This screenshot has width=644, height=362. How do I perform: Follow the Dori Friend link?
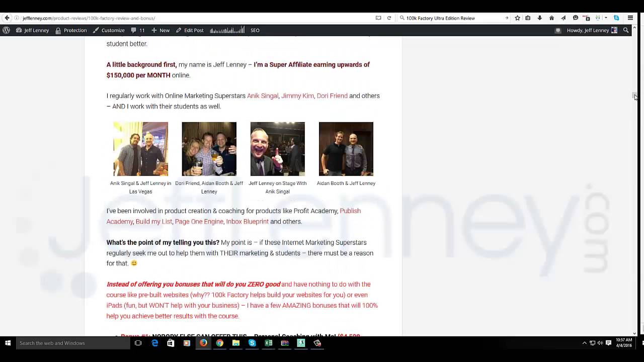(x=332, y=96)
